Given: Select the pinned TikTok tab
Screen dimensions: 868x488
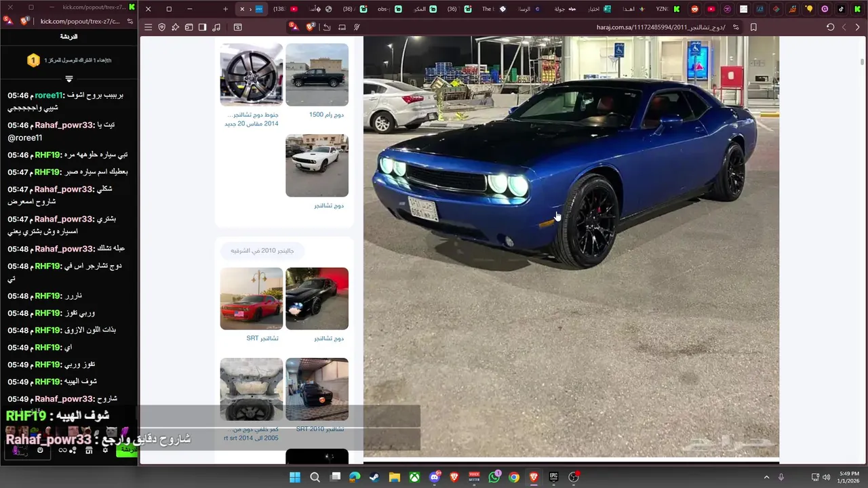Looking at the screenshot, I should [x=841, y=9].
